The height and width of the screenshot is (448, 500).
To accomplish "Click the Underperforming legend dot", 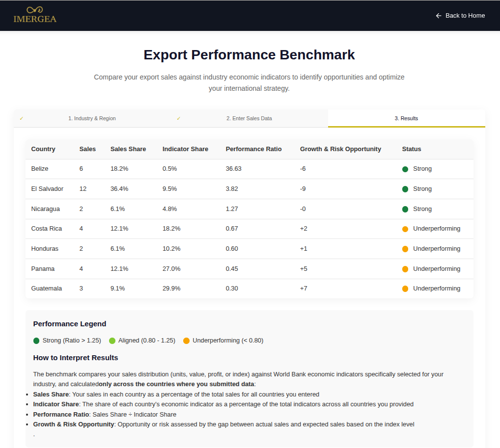I will click(186, 340).
